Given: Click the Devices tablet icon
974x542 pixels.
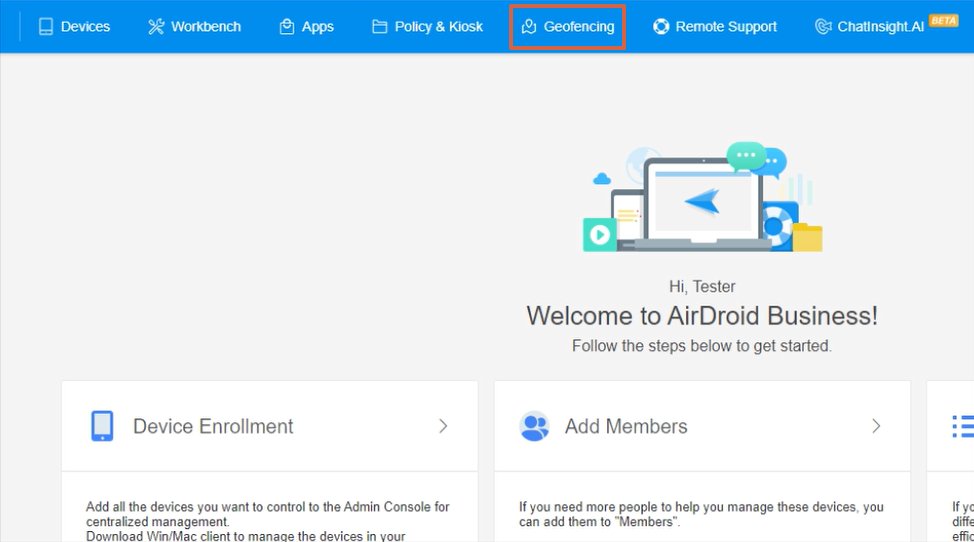Looking at the screenshot, I should point(46,27).
